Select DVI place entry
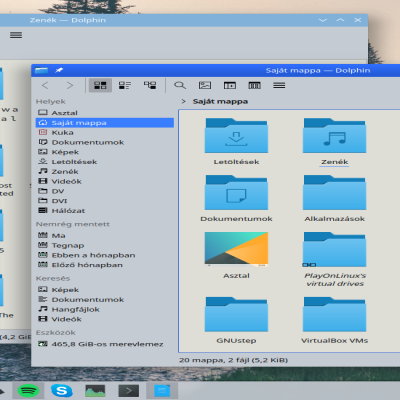 (x=105, y=201)
